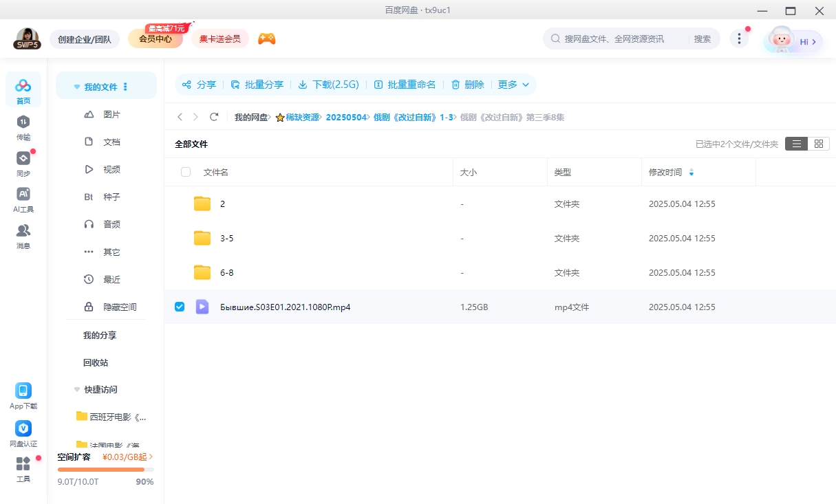Open AI工具 in the left sidebar
This screenshot has width=836, height=504.
coord(23,199)
